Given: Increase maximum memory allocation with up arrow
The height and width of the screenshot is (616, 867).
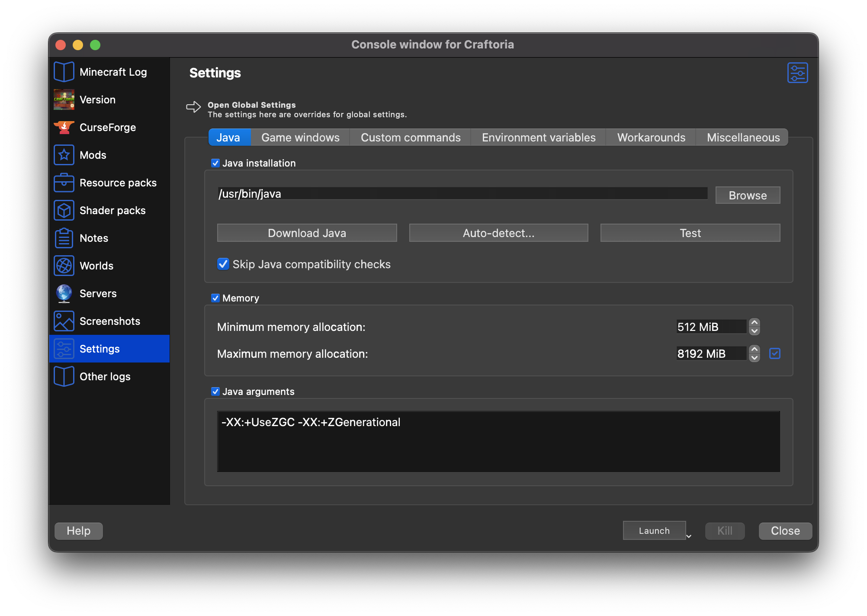Looking at the screenshot, I should tap(755, 350).
